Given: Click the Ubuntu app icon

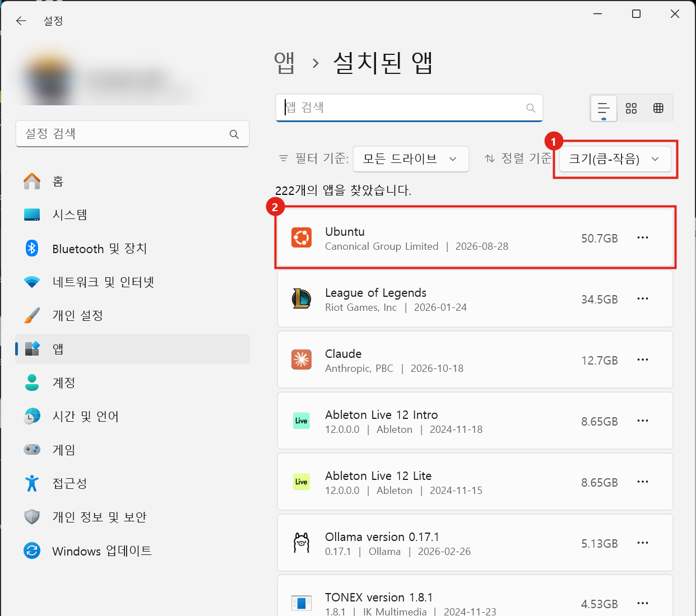Looking at the screenshot, I should [x=301, y=238].
